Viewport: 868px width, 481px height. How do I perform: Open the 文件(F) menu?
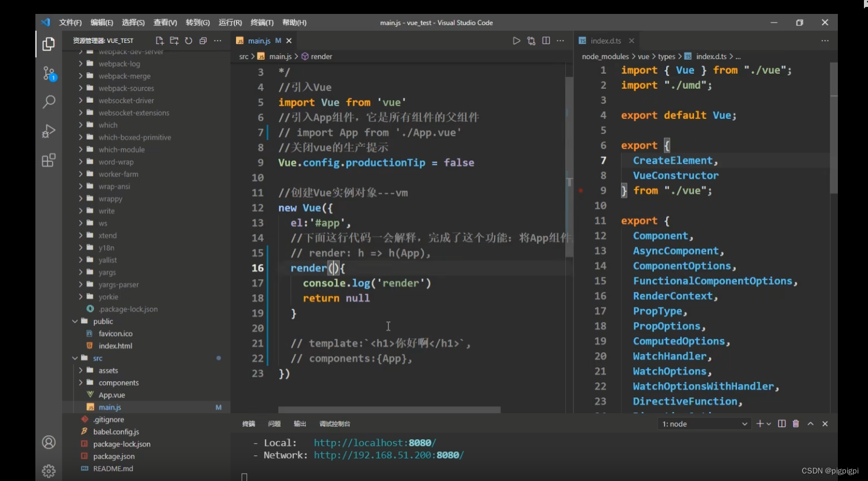(x=70, y=23)
